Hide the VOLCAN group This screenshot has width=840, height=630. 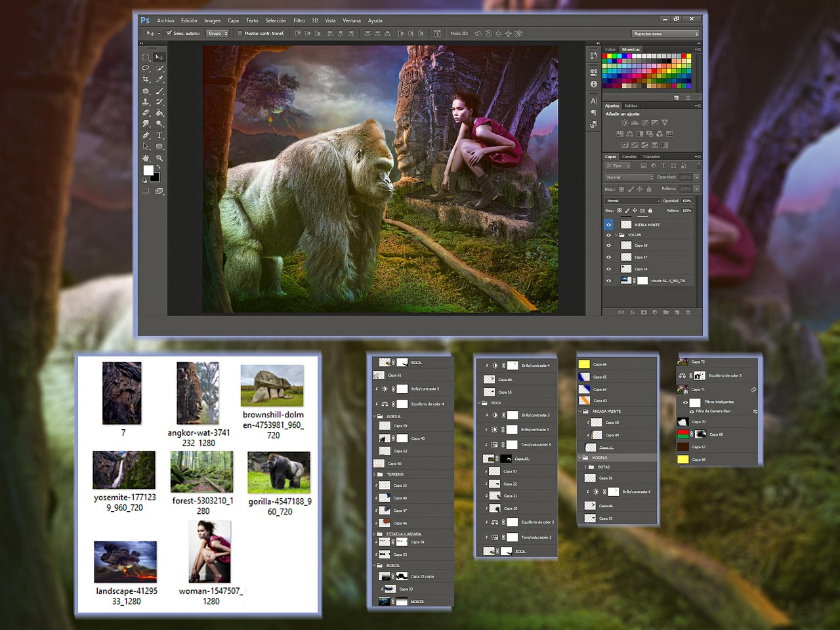pos(608,235)
